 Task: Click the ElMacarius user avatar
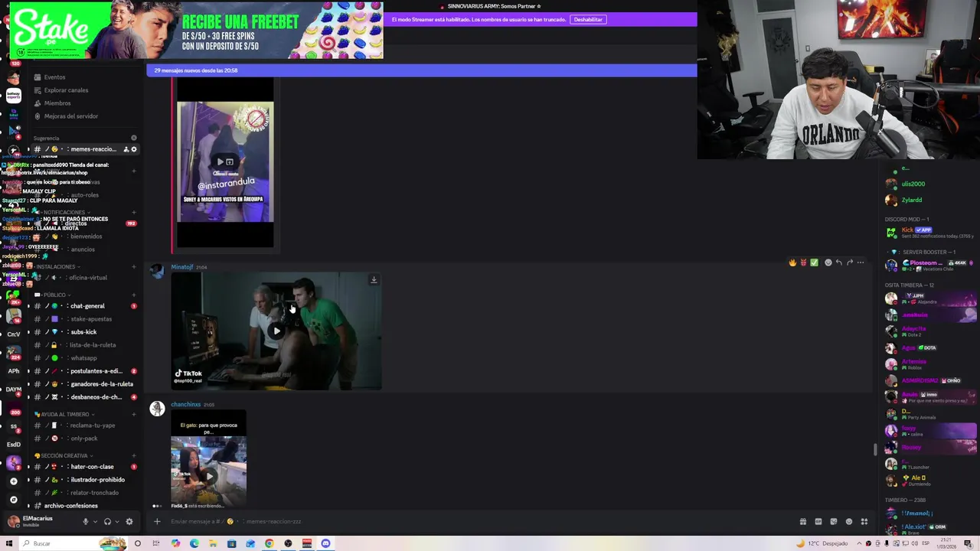pyautogui.click(x=13, y=521)
